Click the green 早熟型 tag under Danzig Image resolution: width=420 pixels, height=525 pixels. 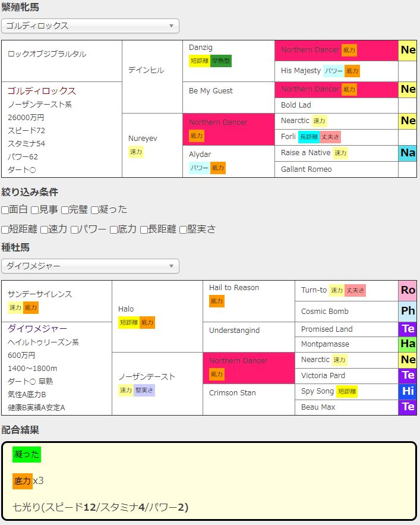pyautogui.click(x=220, y=61)
